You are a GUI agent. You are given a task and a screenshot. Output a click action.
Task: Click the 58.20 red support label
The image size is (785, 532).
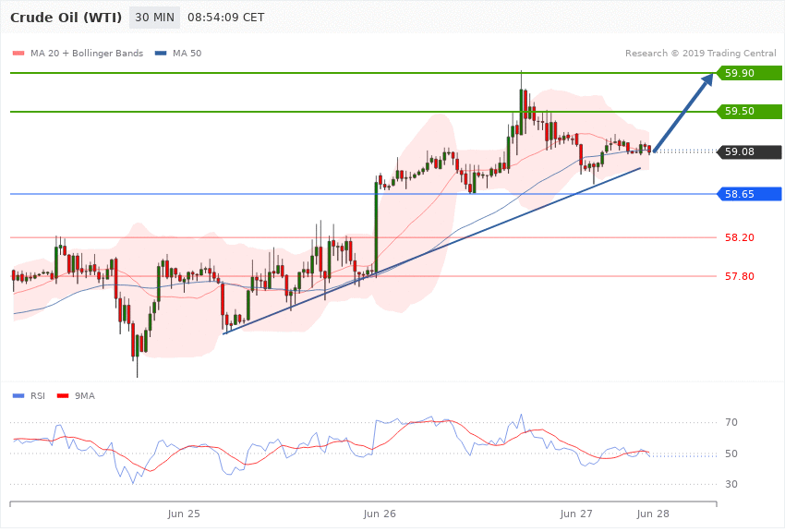click(740, 237)
